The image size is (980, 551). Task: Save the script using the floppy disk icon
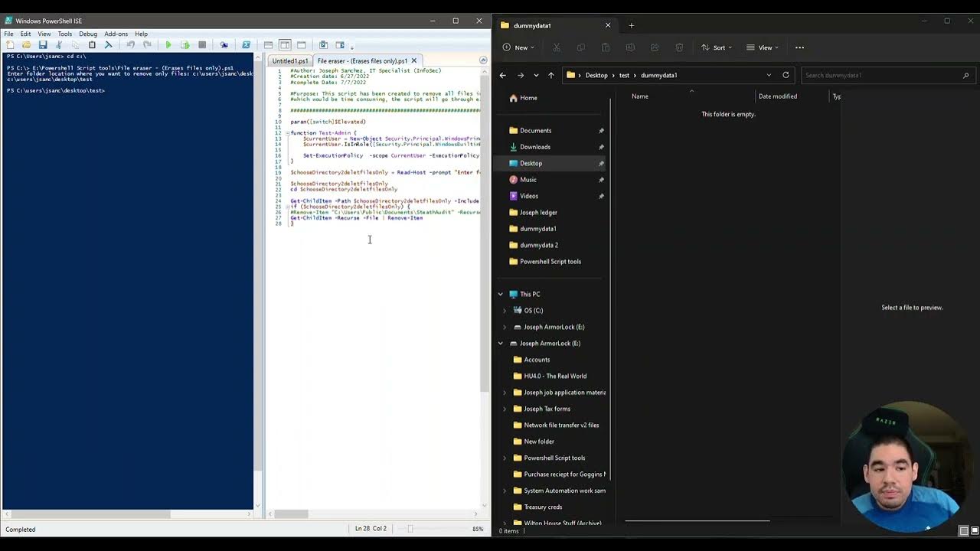coord(43,45)
